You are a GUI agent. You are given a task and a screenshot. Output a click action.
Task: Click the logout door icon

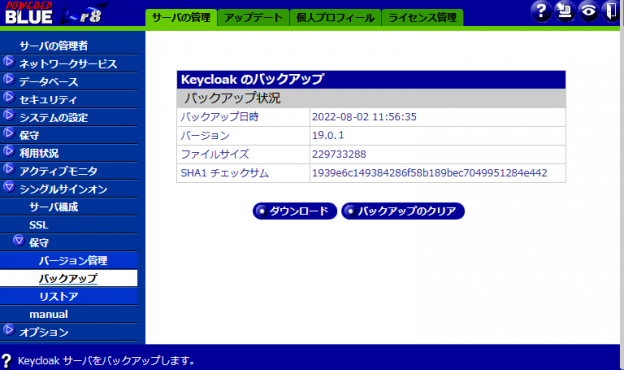(x=611, y=11)
